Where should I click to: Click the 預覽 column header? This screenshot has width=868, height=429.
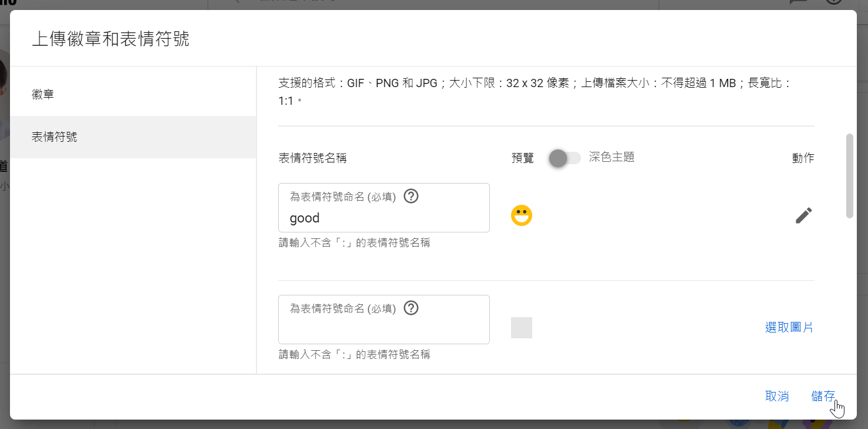(x=523, y=158)
